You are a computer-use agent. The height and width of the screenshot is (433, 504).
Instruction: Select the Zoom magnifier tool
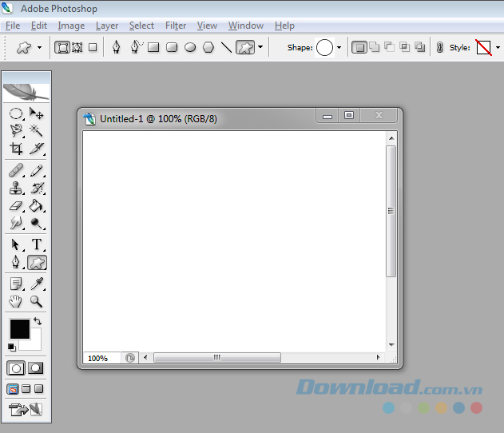click(37, 301)
